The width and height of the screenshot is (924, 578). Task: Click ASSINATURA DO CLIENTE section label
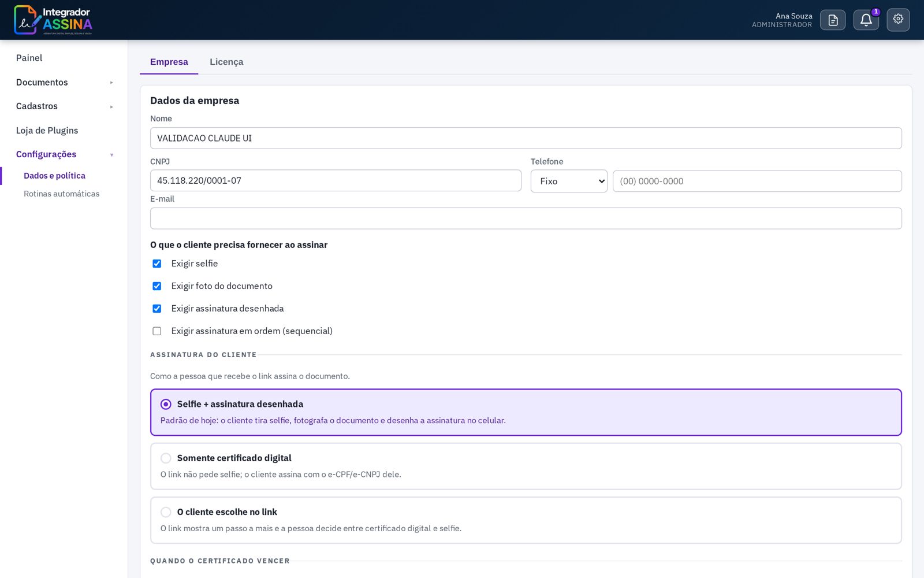pyautogui.click(x=203, y=355)
